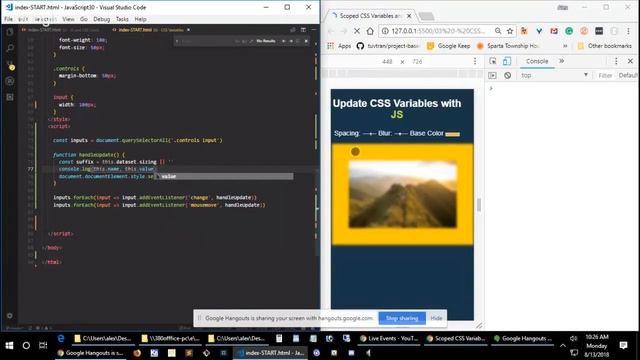Image resolution: width=640 pixels, height=360 pixels.
Task: Close the DevTools panel
Action: (630, 61)
